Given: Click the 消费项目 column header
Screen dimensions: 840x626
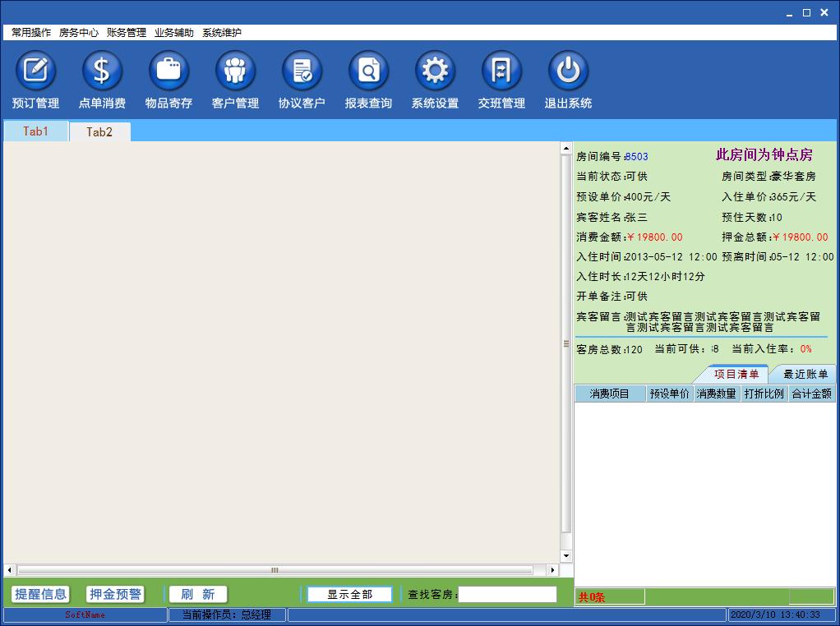Looking at the screenshot, I should click(x=610, y=394).
